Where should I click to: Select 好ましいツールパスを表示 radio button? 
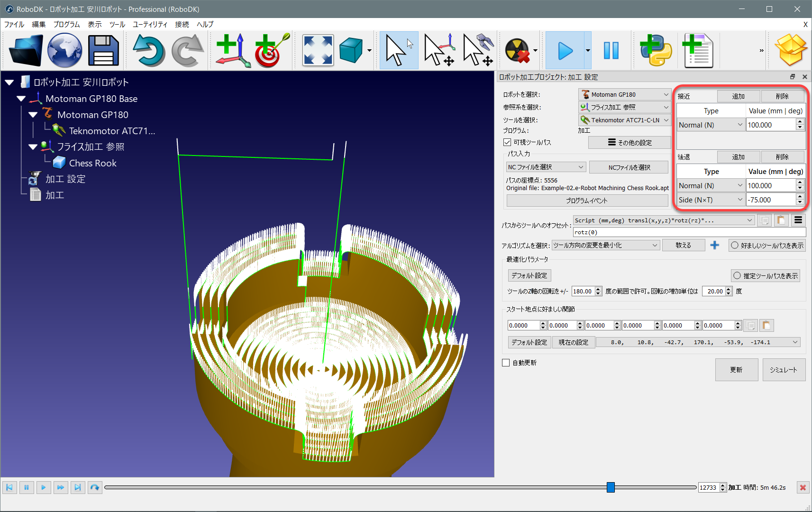point(767,245)
